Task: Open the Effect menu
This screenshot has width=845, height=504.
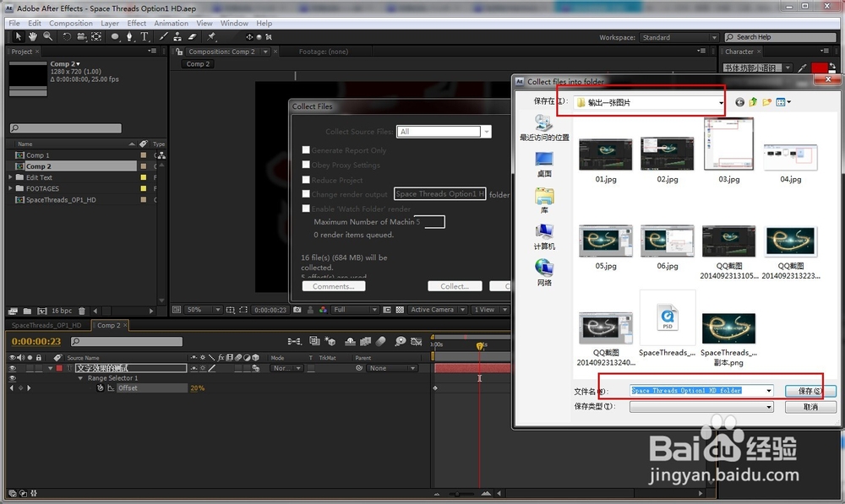Action: point(136,23)
